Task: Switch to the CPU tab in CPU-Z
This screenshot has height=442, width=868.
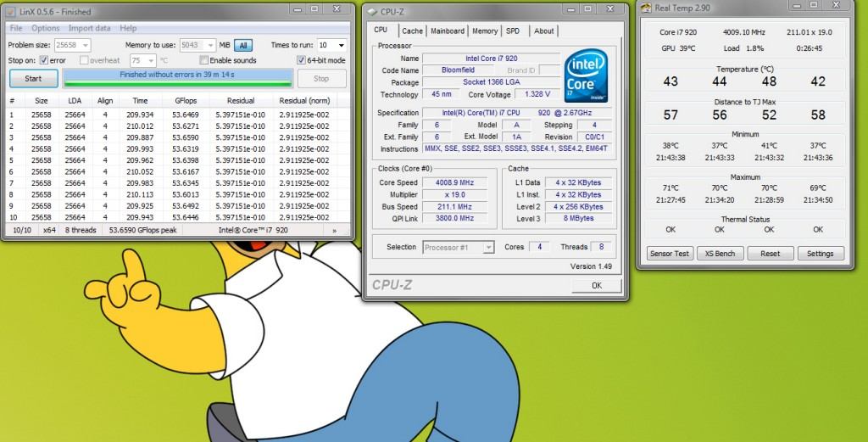Action: [x=381, y=31]
